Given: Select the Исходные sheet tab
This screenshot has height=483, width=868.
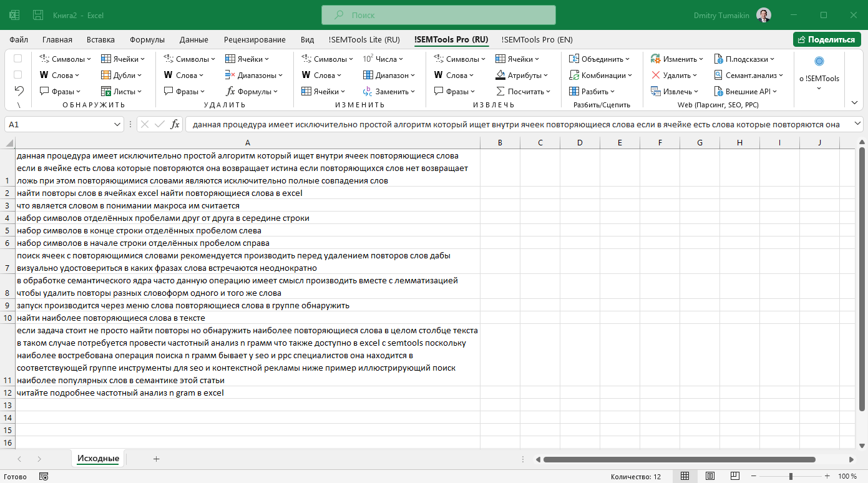Looking at the screenshot, I should [x=98, y=459].
